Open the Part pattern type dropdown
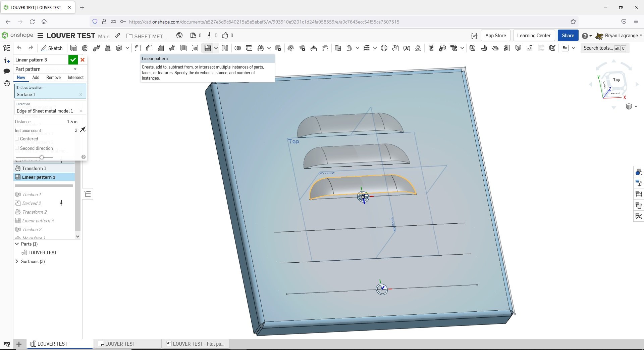The height and width of the screenshot is (350, 644). [46, 69]
